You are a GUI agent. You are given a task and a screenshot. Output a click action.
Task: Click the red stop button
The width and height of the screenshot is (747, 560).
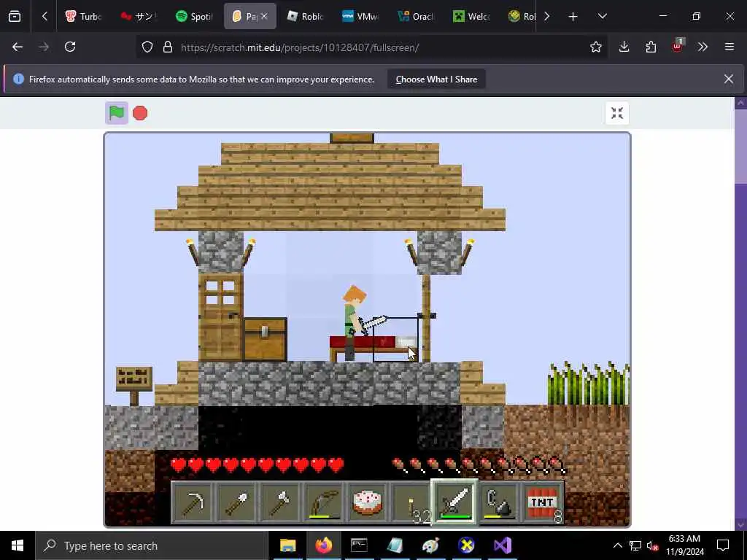click(x=140, y=113)
